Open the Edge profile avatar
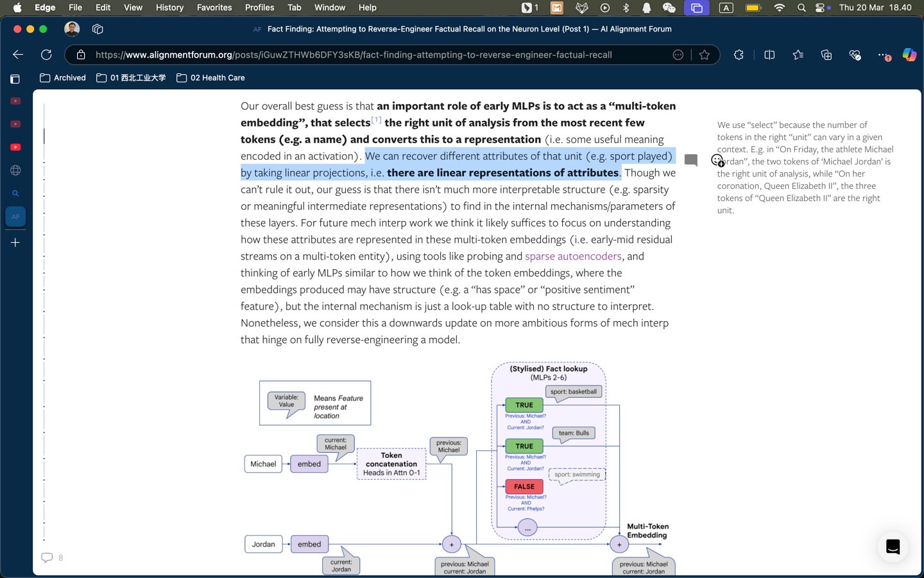Screen dimensions: 924x578 [x=72, y=29]
